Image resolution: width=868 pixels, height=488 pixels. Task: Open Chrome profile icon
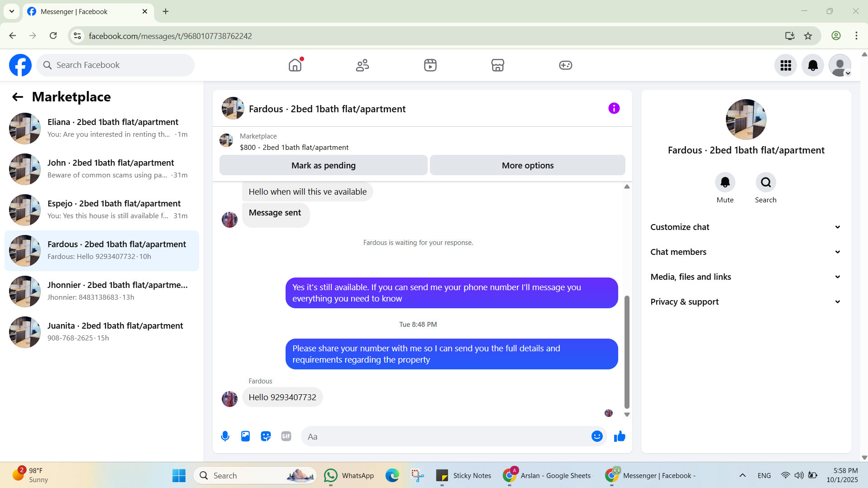pos(836,36)
